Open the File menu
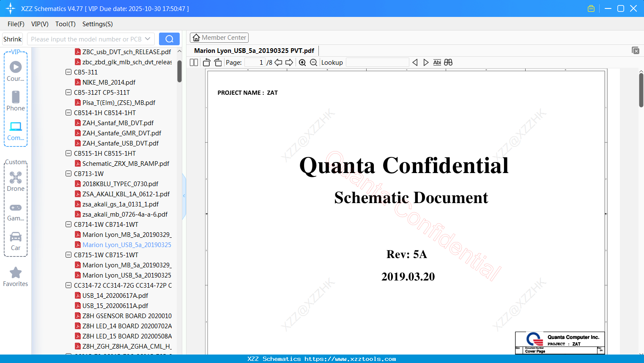 [16, 24]
